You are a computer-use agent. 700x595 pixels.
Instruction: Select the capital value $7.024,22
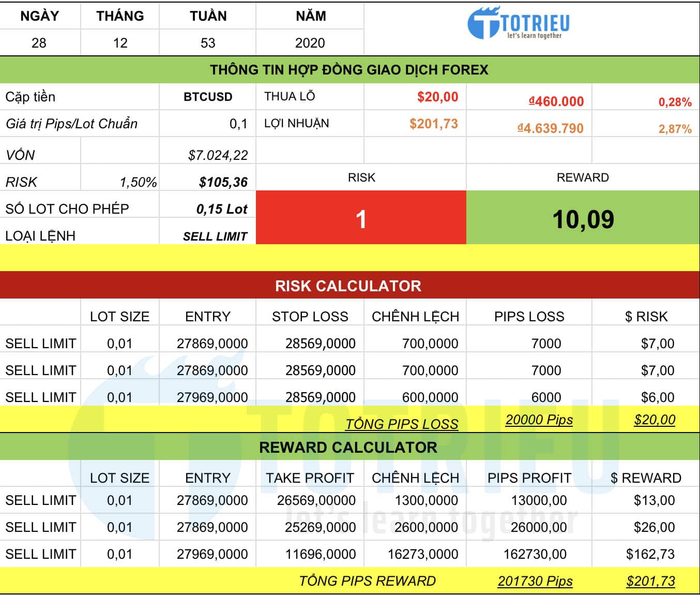click(218, 155)
